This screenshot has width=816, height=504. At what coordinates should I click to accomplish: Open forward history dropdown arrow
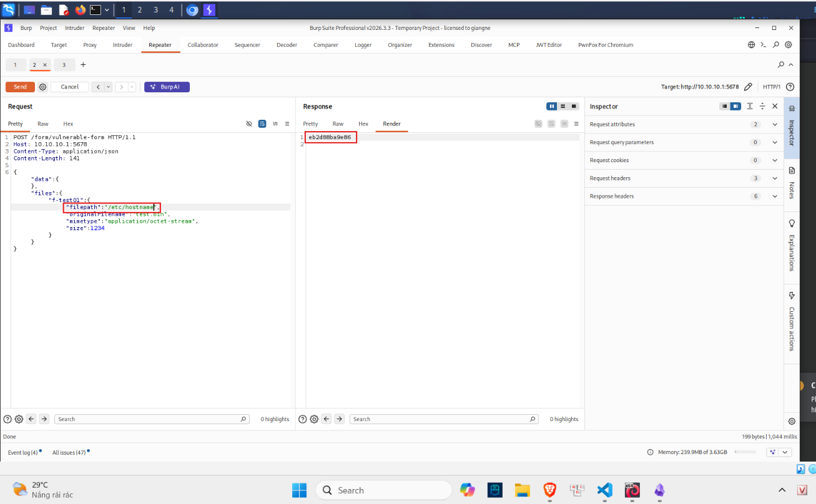[x=132, y=87]
